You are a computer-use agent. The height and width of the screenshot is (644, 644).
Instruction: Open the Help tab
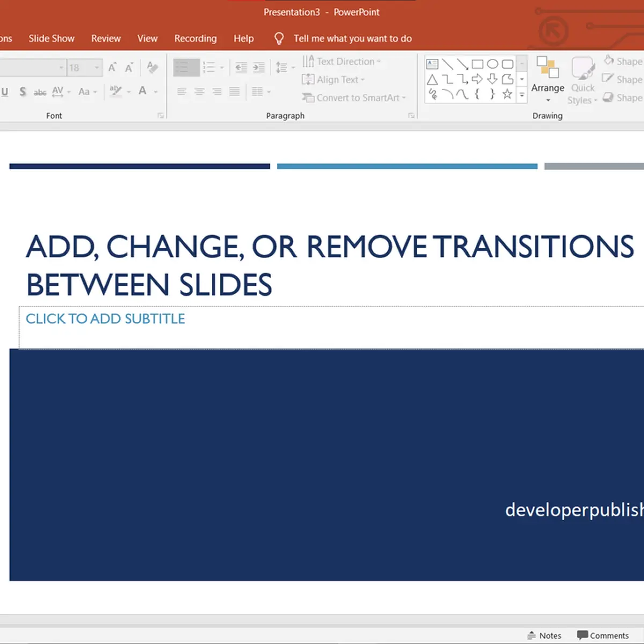point(244,39)
